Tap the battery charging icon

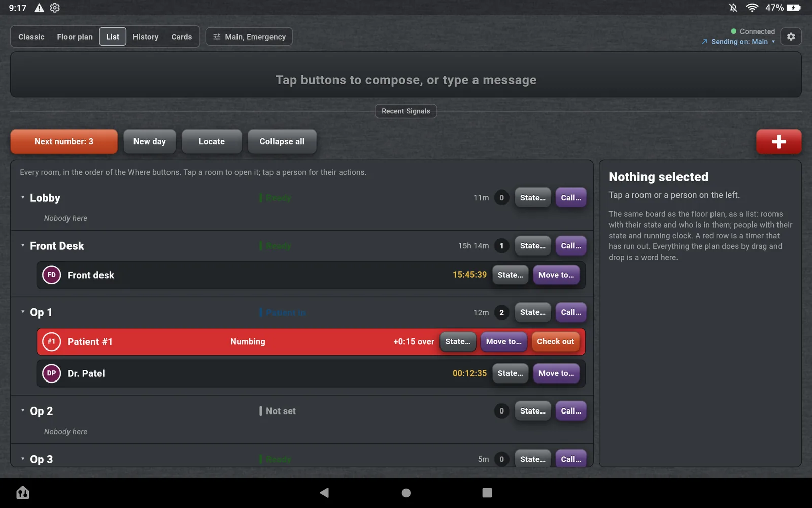(x=794, y=8)
